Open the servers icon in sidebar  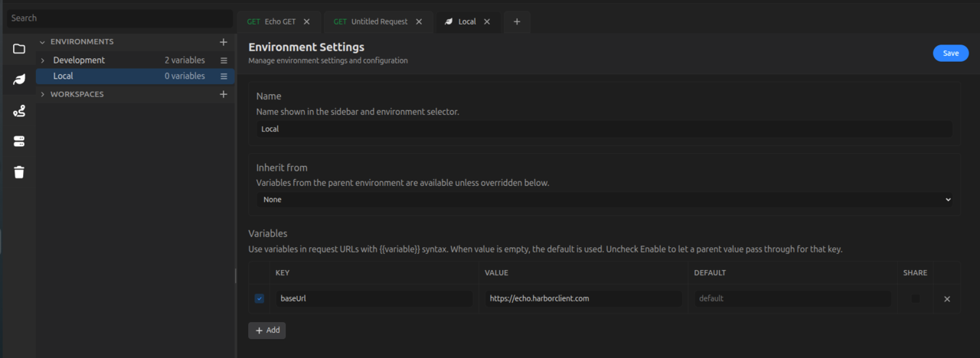(19, 142)
